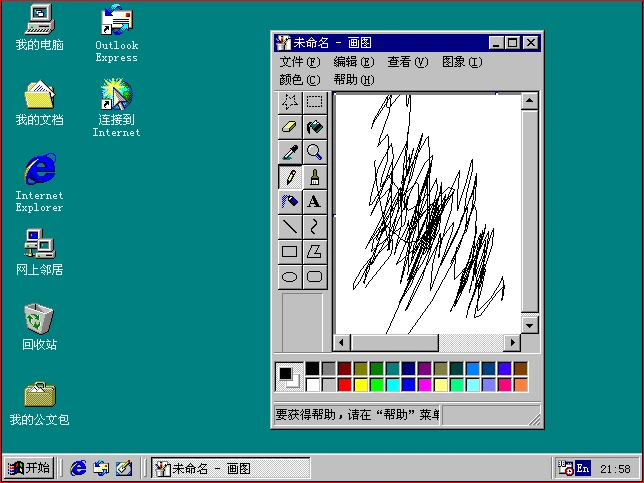Select the My Briefcase desktop icon
Viewport: 644px width, 483px height.
coord(39,403)
